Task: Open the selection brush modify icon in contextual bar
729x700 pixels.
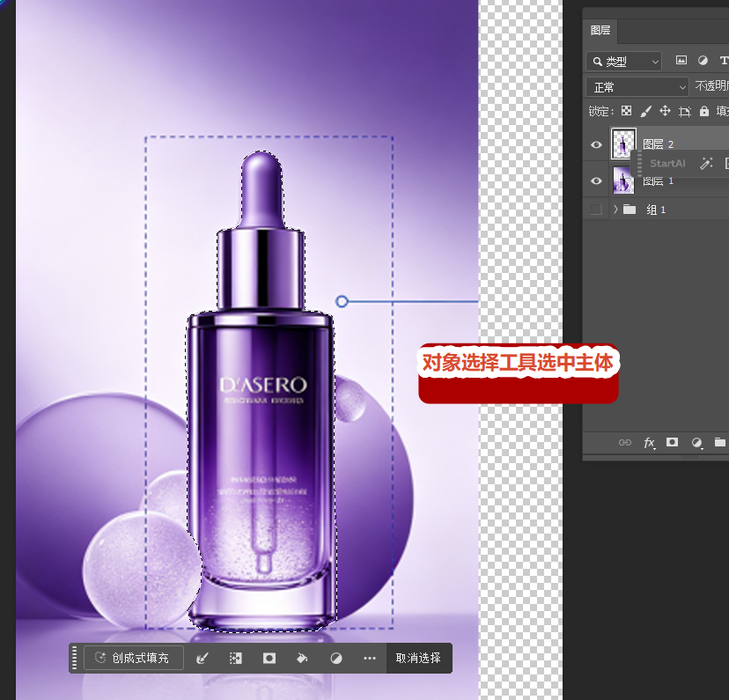Action: coord(202,658)
